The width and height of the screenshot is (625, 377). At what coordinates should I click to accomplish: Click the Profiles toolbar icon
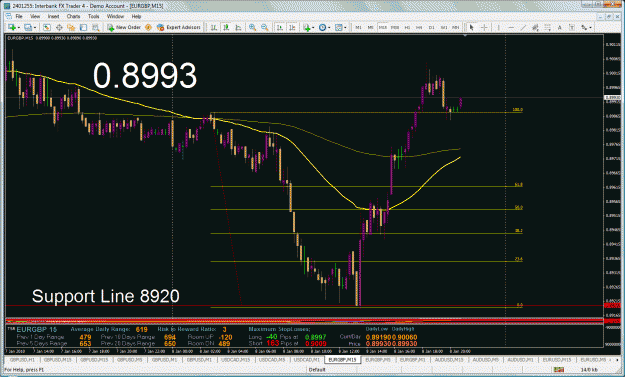tap(28, 27)
